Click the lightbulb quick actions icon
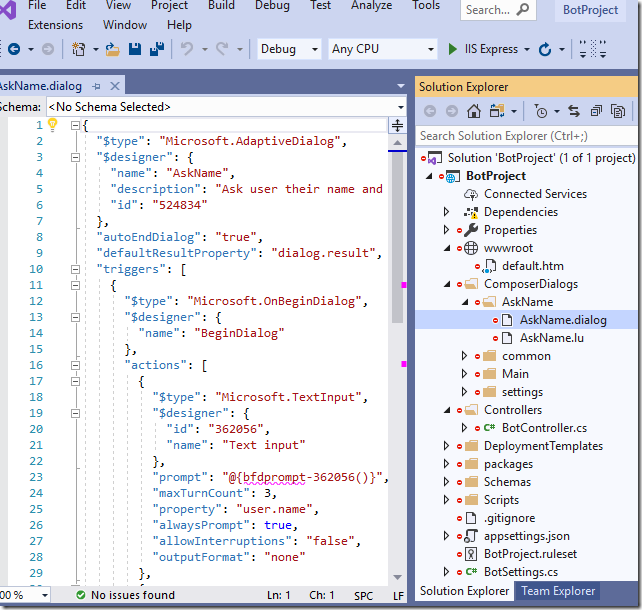This screenshot has width=642, height=610. tap(52, 124)
